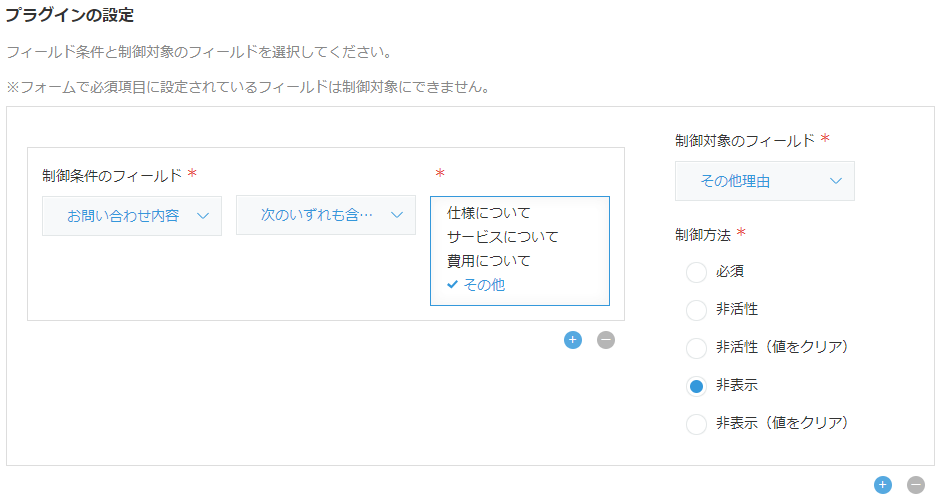
Task: Select サービスについて in the value list
Action: coord(503,237)
